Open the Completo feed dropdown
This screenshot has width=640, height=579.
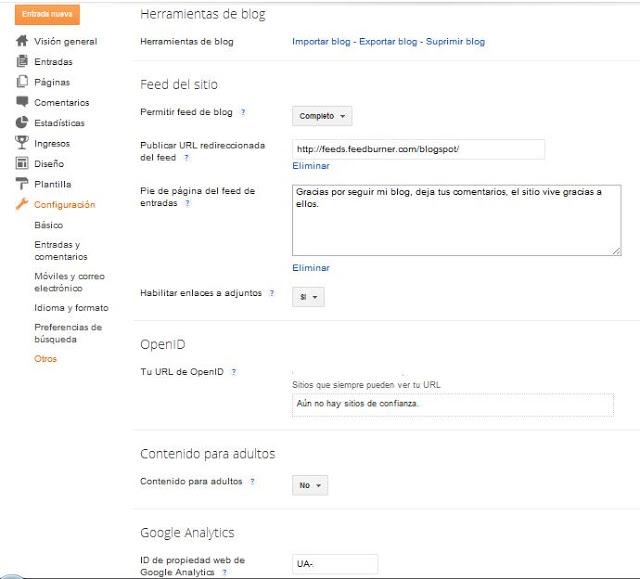pos(322,116)
